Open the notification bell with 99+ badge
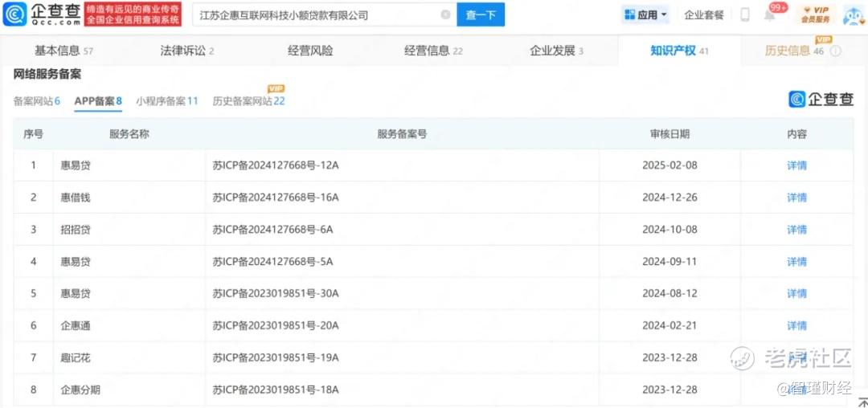Image resolution: width=868 pixels, height=408 pixels. [x=770, y=15]
